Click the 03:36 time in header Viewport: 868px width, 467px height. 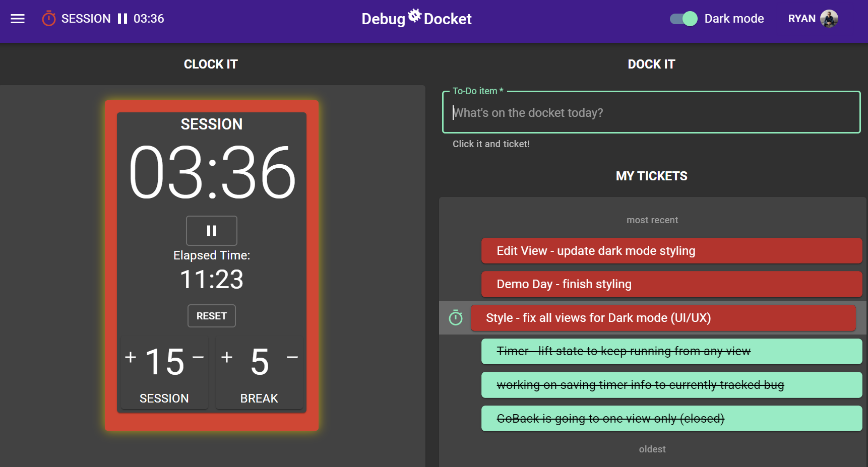tap(149, 19)
